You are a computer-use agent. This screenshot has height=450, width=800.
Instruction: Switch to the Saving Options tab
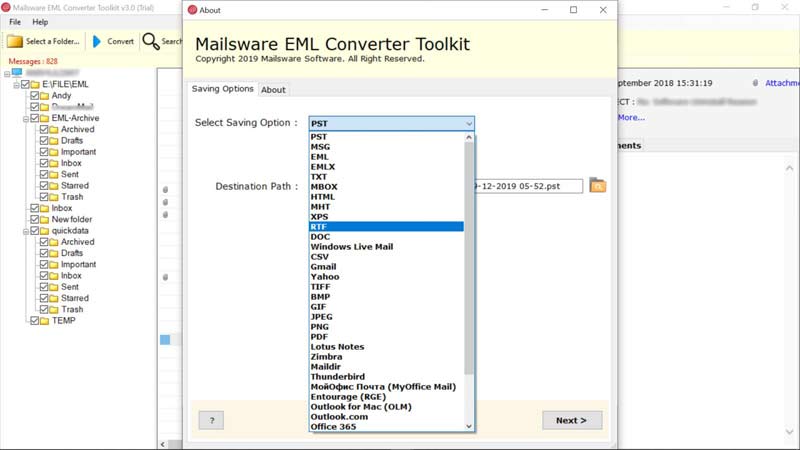click(222, 89)
